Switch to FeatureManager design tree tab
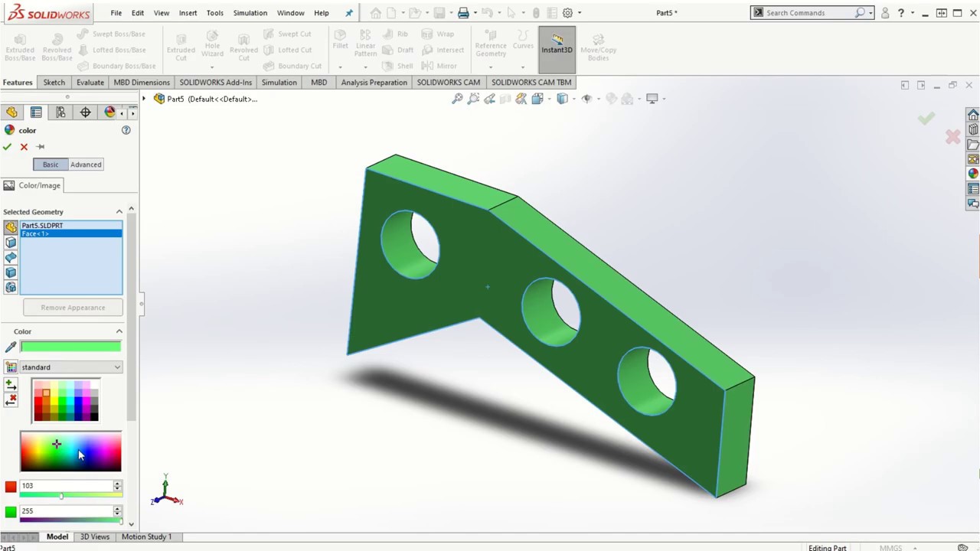This screenshot has height=551, width=980. 11,112
